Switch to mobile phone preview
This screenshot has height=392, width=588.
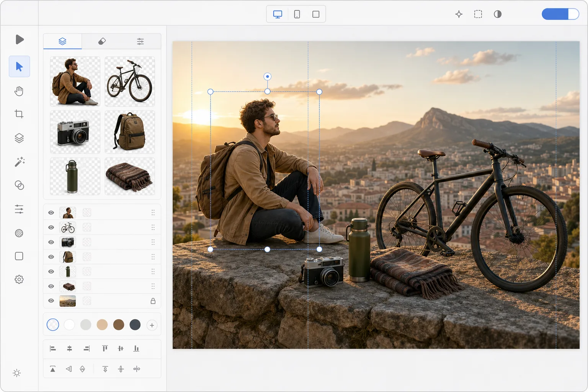297,14
